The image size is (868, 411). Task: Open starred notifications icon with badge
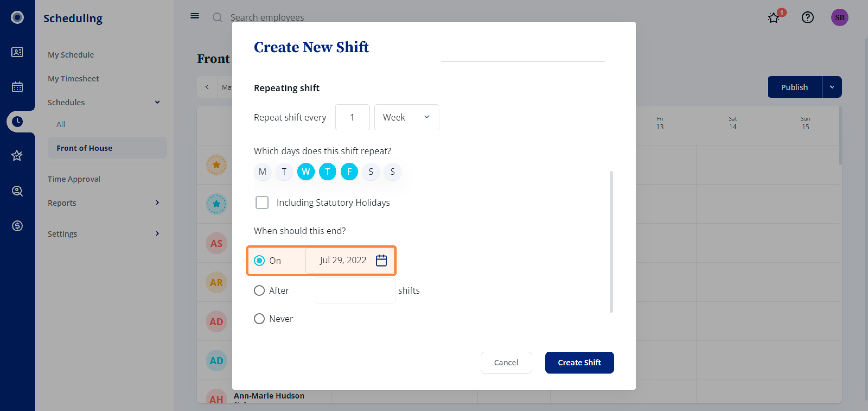(x=774, y=17)
